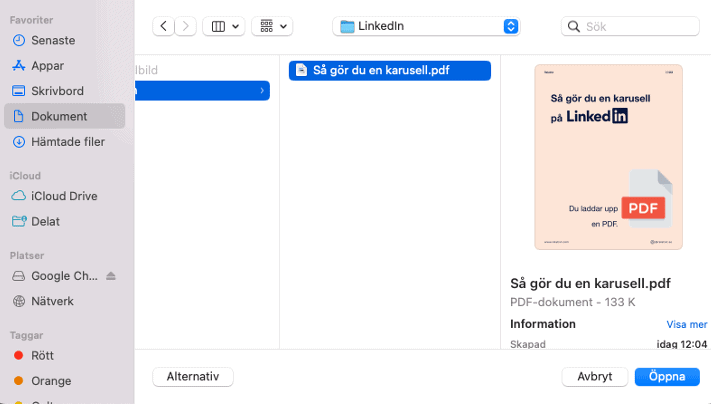
Task: Go back with the left chevron button
Action: point(163,26)
